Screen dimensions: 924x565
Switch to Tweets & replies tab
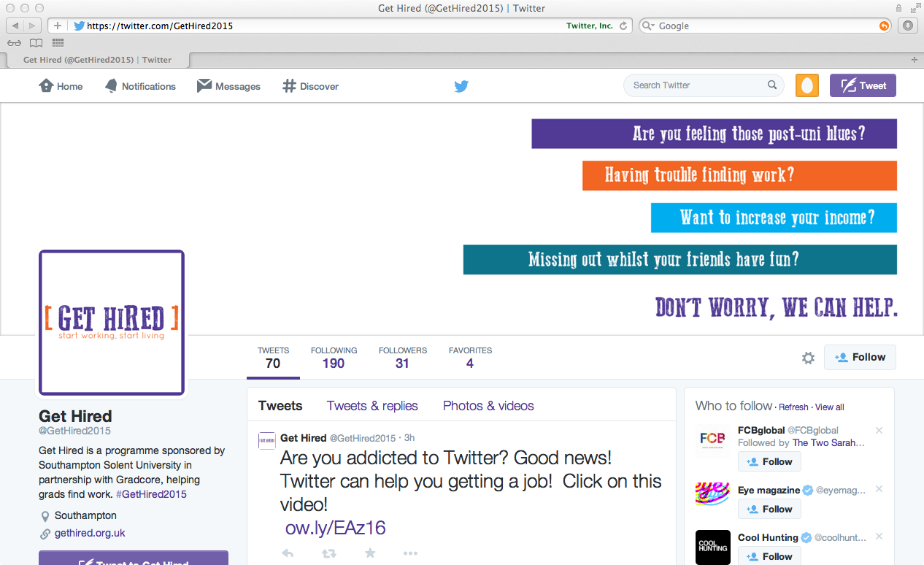click(372, 406)
